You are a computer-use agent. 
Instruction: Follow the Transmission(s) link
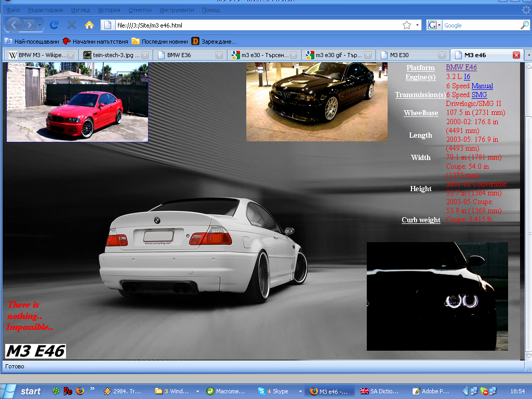point(420,95)
